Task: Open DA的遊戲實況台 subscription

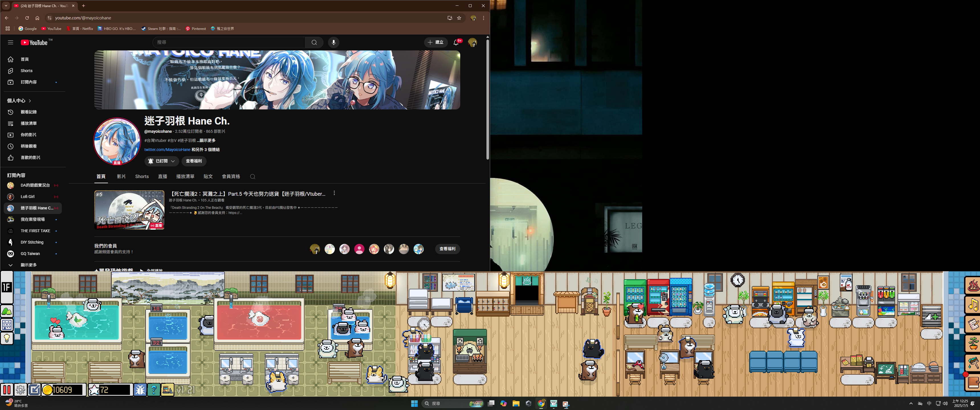Action: tap(33, 185)
